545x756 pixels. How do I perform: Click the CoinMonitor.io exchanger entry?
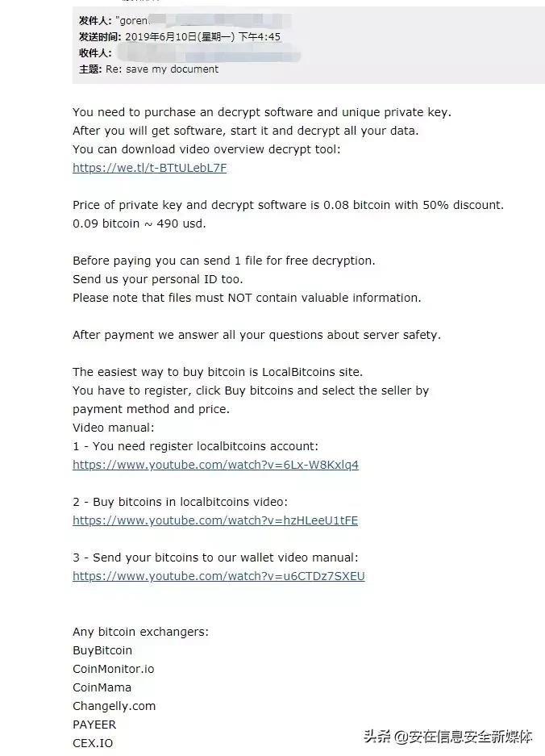coord(113,669)
